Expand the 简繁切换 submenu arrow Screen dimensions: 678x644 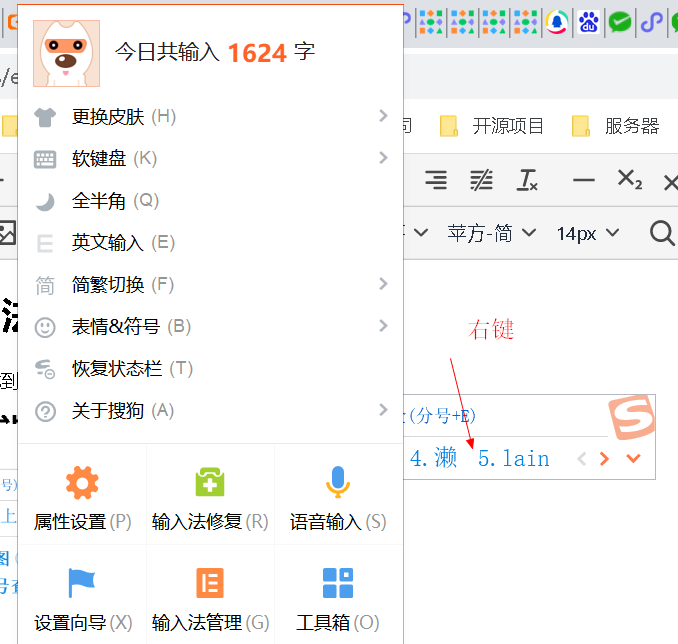[383, 284]
